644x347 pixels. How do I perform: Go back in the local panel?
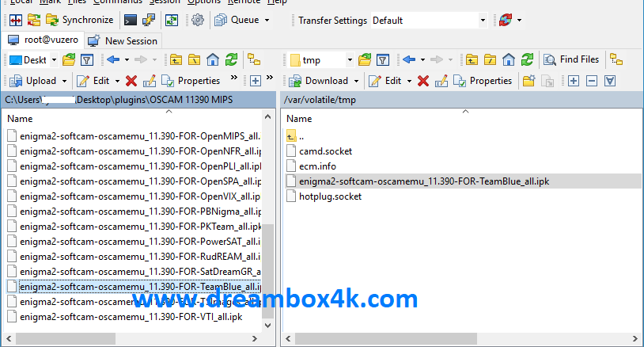113,60
